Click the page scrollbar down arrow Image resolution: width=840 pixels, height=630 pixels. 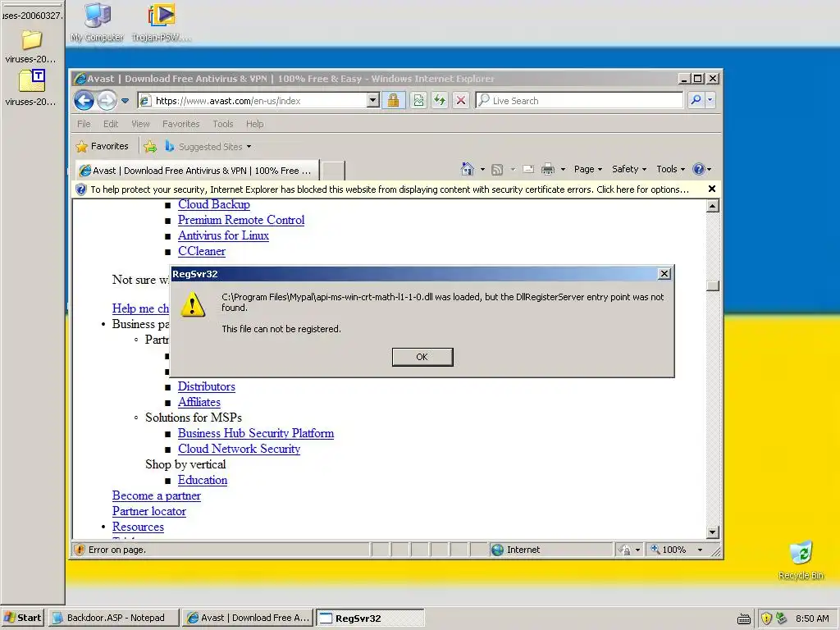click(713, 532)
